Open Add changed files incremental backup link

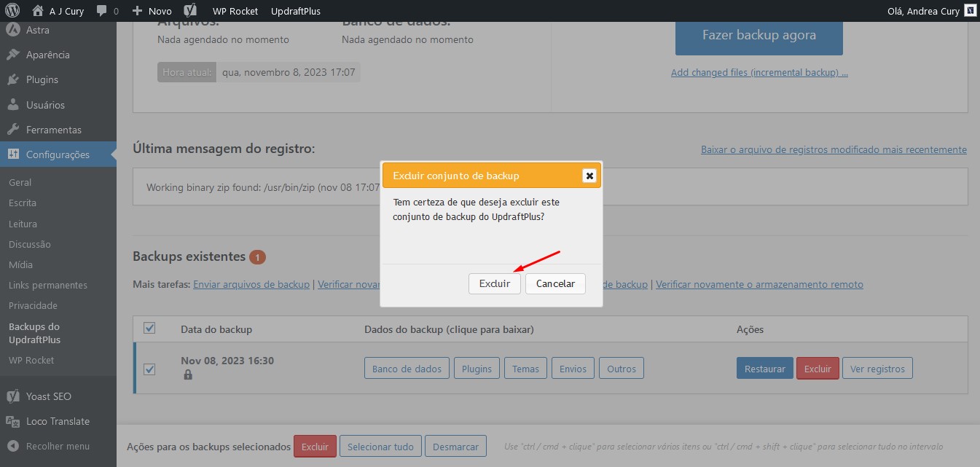coord(759,72)
